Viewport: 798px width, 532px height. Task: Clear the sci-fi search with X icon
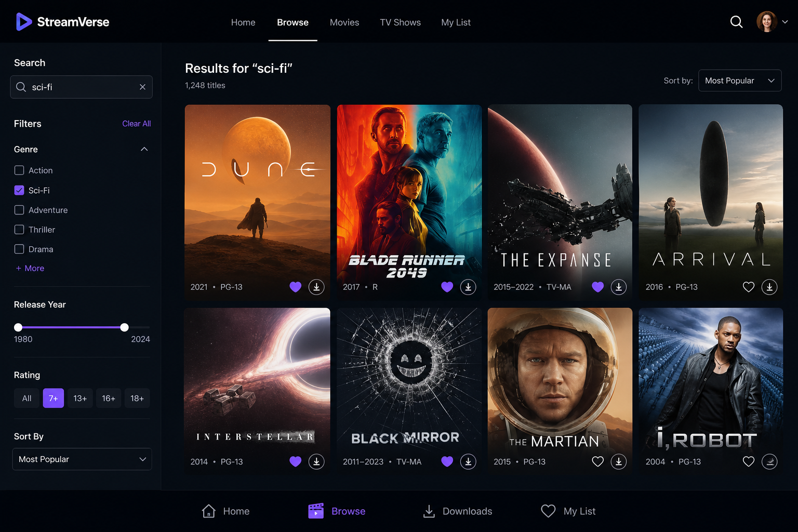click(142, 87)
